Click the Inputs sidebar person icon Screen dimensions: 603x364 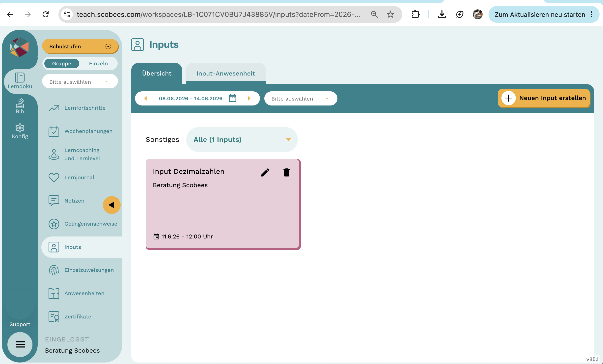(x=54, y=247)
